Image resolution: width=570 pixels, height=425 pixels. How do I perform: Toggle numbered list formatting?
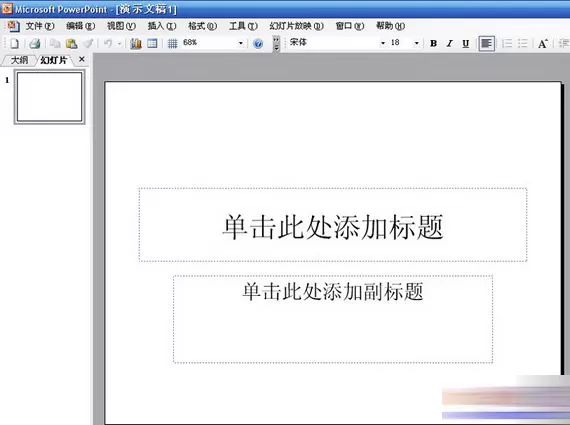click(507, 44)
